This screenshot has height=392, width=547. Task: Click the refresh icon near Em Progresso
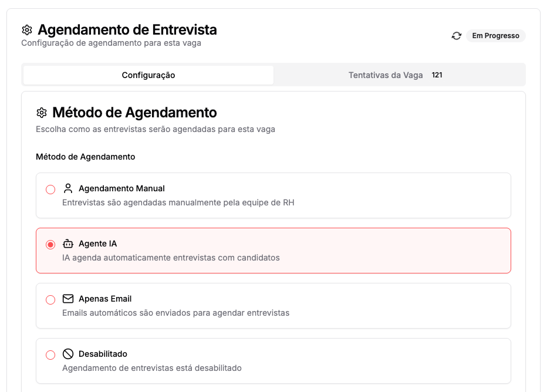(x=457, y=36)
